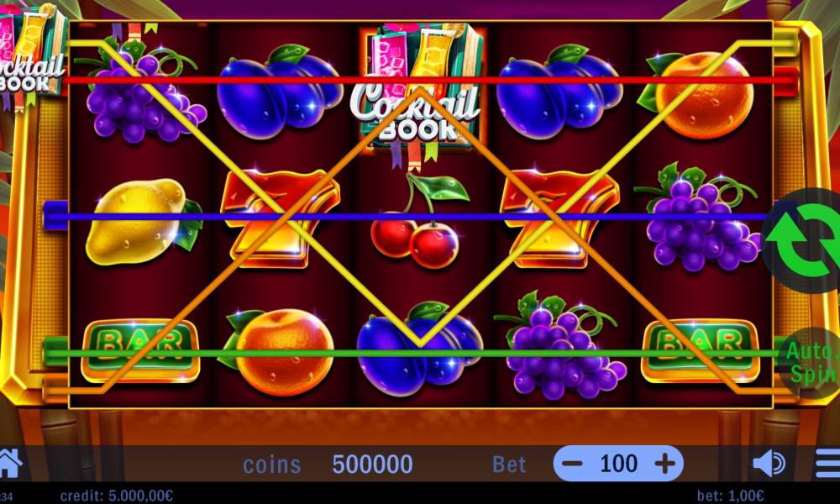
Task: Click the right green BAR symbol
Action: [x=701, y=351]
